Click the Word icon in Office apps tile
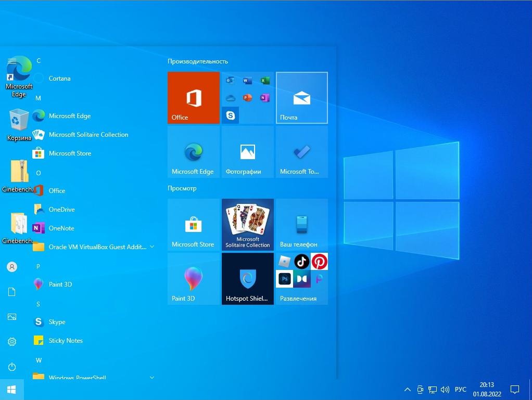 pos(247,81)
